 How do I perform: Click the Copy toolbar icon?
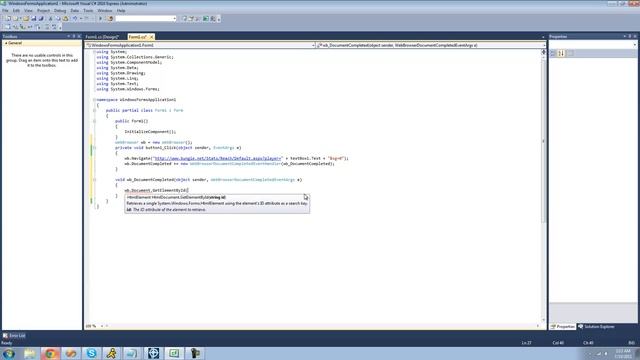(x=58, y=19)
